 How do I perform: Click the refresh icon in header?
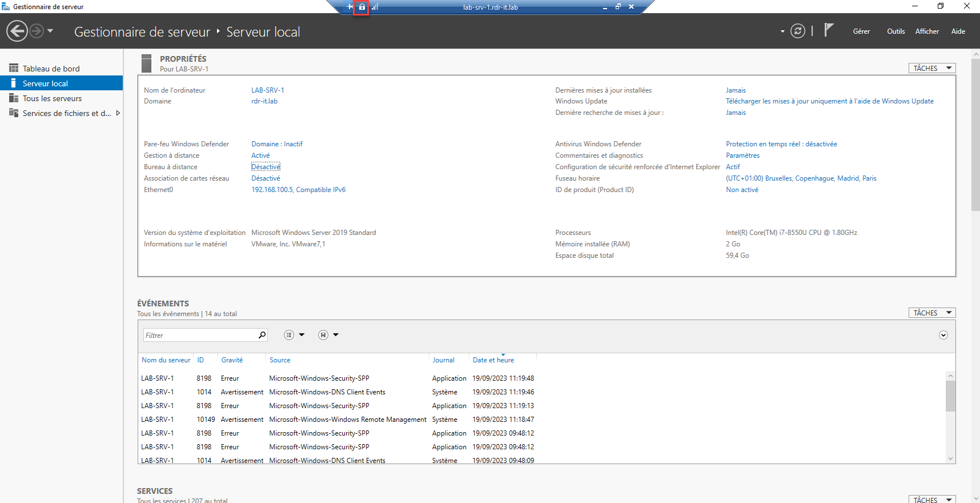(797, 31)
